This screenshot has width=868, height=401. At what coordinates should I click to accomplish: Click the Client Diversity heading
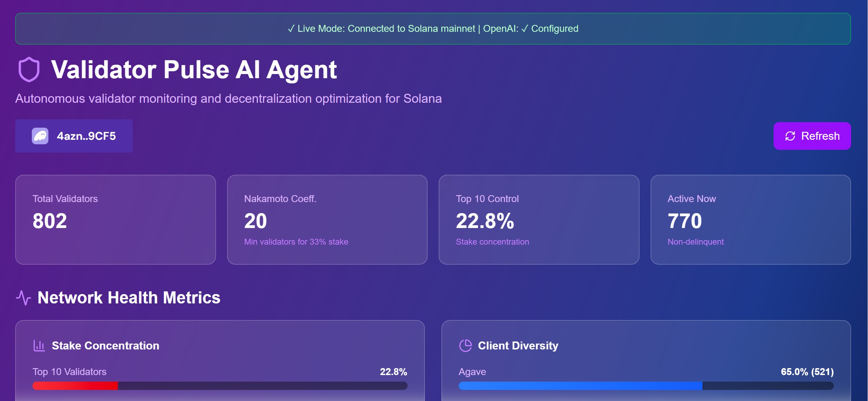pyautogui.click(x=518, y=346)
